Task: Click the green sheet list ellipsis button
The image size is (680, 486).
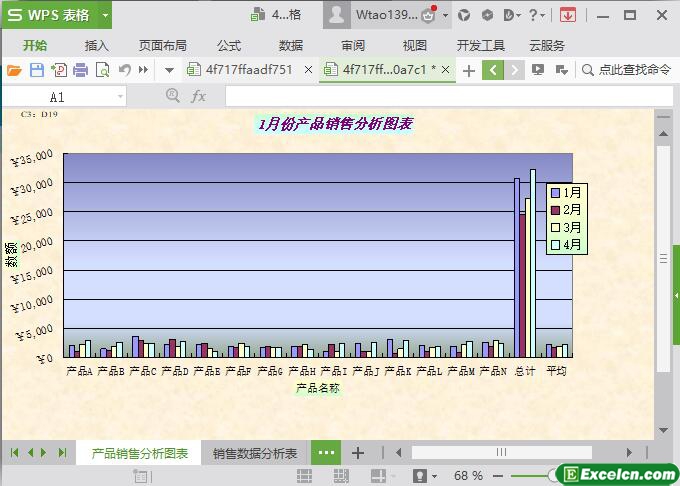Action: [326, 453]
